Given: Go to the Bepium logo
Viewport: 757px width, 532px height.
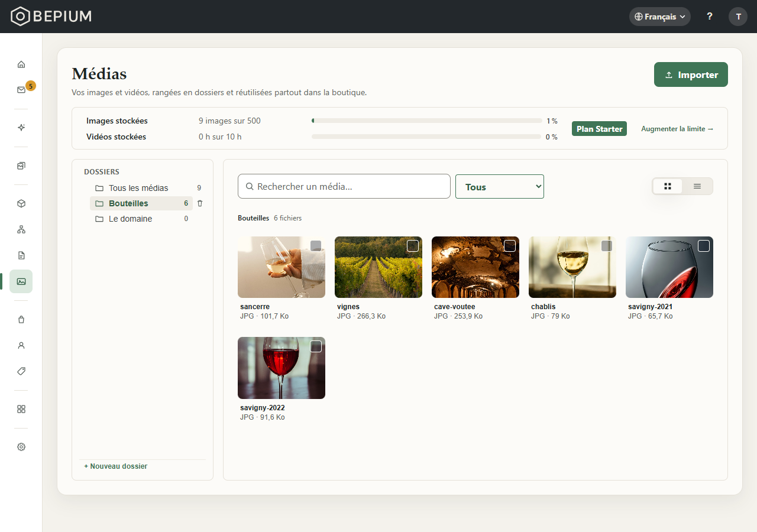Looking at the screenshot, I should pyautogui.click(x=51, y=17).
